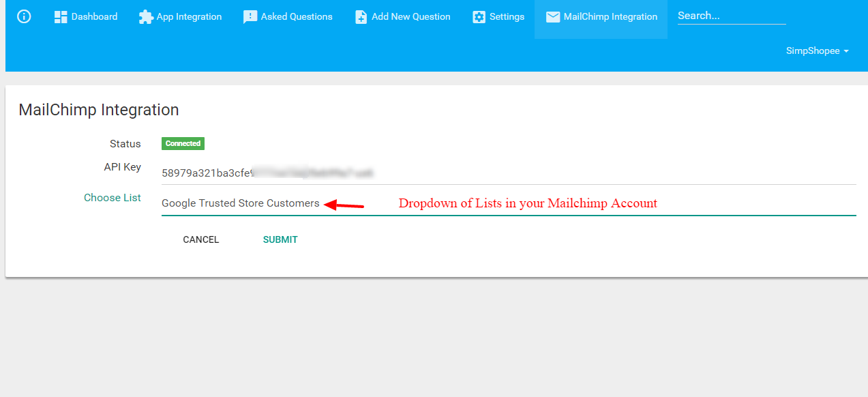
Task: Click the CANCEL button
Action: [201, 239]
